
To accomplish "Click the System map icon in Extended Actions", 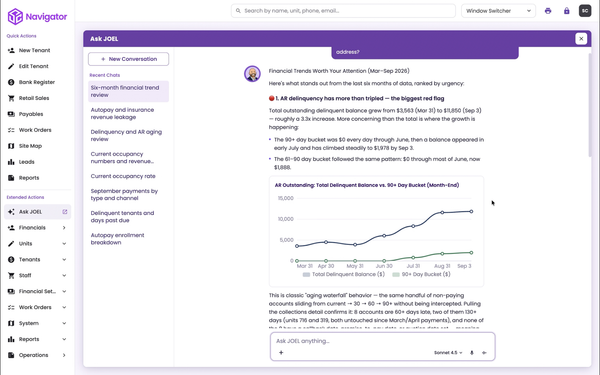I will (11, 323).
